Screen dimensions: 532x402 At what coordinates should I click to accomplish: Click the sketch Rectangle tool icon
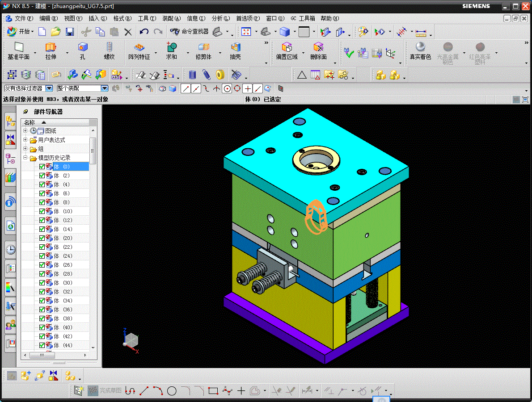213,391
